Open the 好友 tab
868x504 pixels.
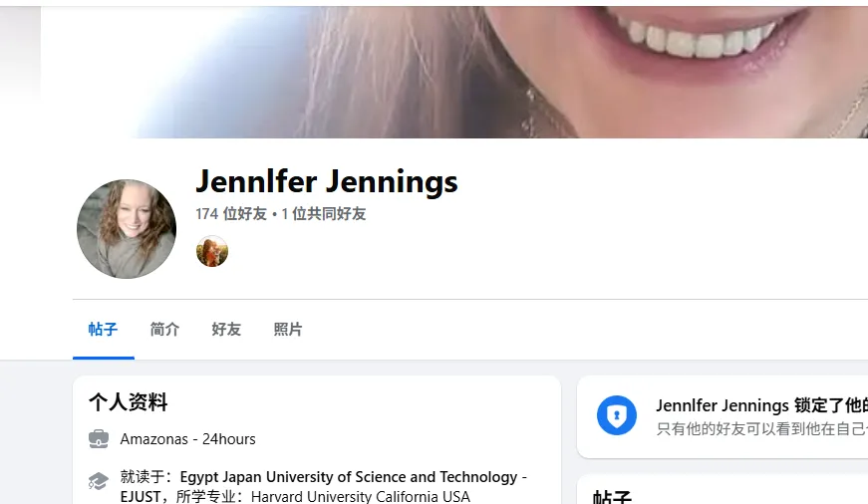[x=226, y=329]
